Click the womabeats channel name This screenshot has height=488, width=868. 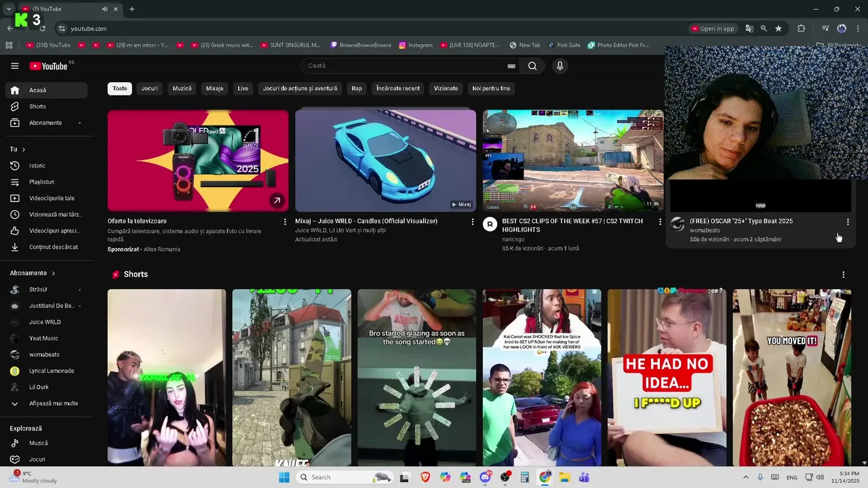[x=705, y=230]
